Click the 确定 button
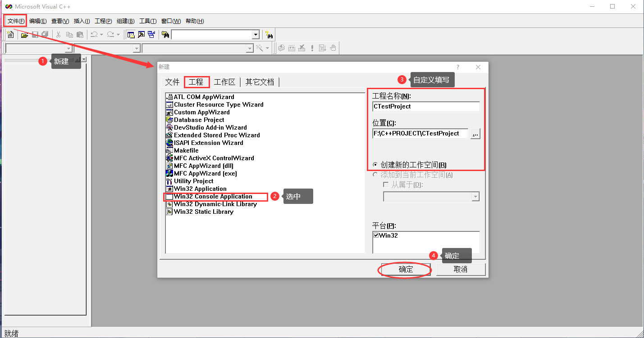644x338 pixels. 406,269
